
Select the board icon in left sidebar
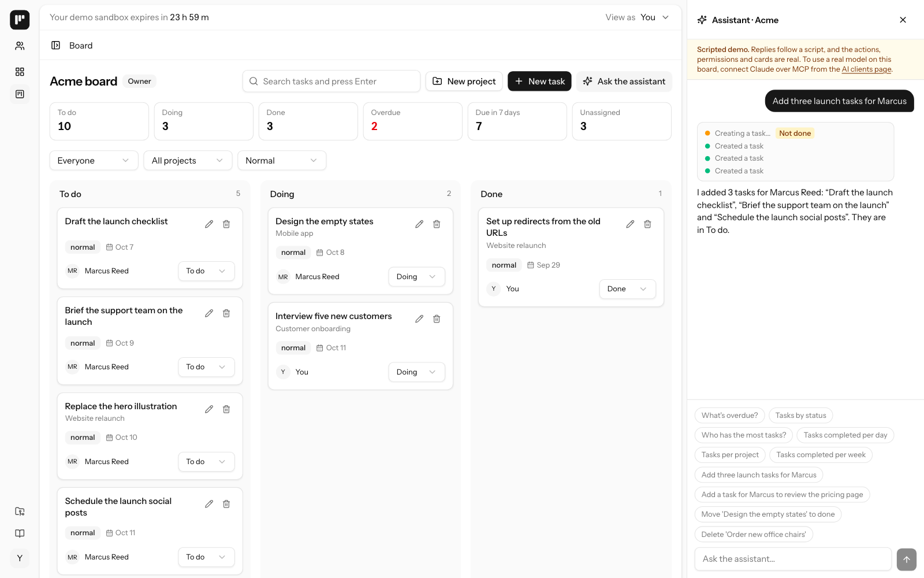pyautogui.click(x=20, y=94)
